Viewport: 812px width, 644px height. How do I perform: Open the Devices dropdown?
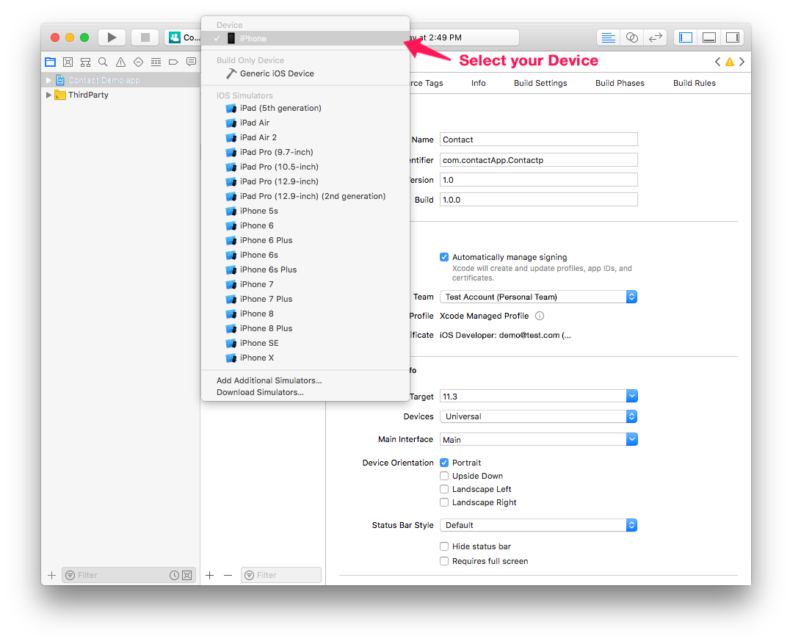click(x=539, y=416)
